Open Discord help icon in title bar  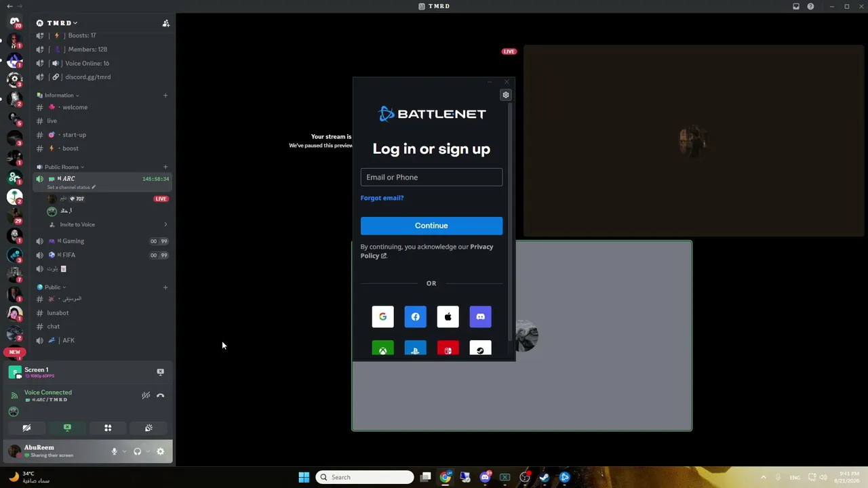(810, 6)
